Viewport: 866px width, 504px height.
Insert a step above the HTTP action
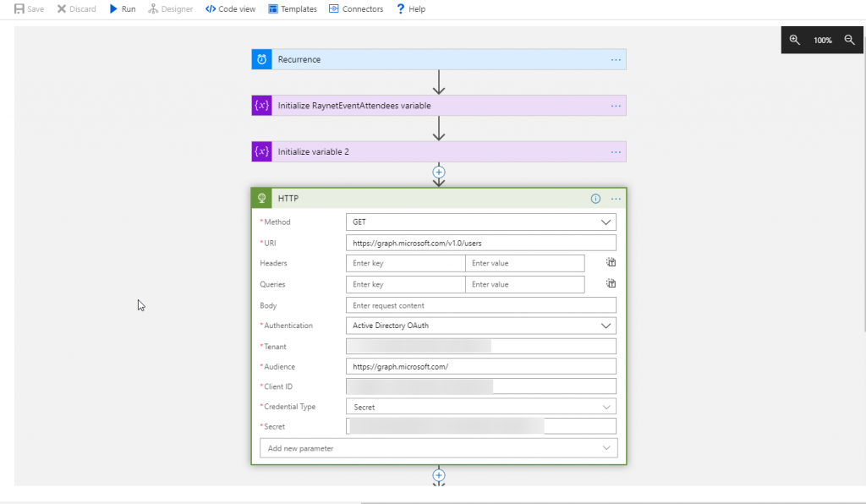pos(439,173)
